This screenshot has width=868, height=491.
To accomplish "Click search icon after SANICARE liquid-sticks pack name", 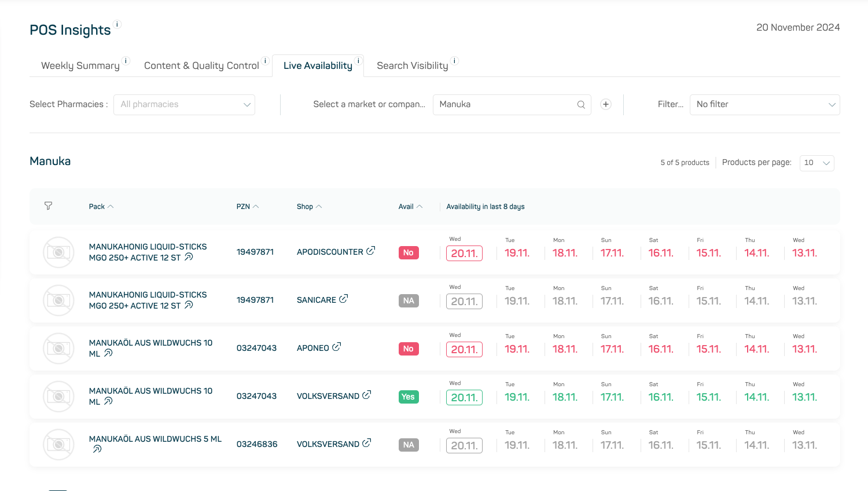I will 189,305.
